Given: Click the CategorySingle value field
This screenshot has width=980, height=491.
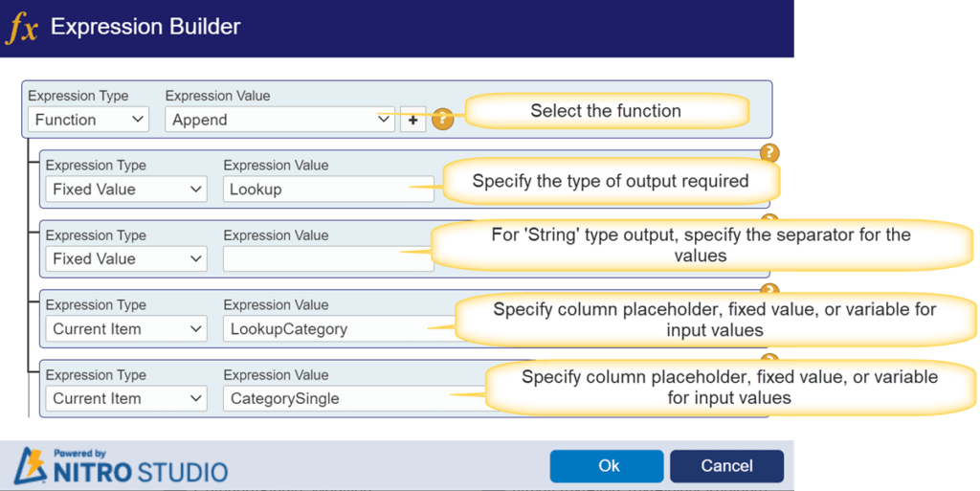Looking at the screenshot, I should 353,398.
